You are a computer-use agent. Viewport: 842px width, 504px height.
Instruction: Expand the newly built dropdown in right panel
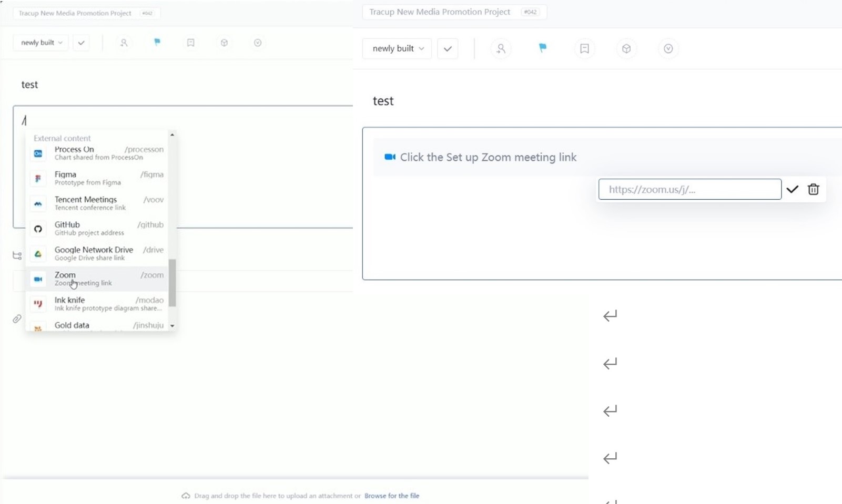point(397,48)
